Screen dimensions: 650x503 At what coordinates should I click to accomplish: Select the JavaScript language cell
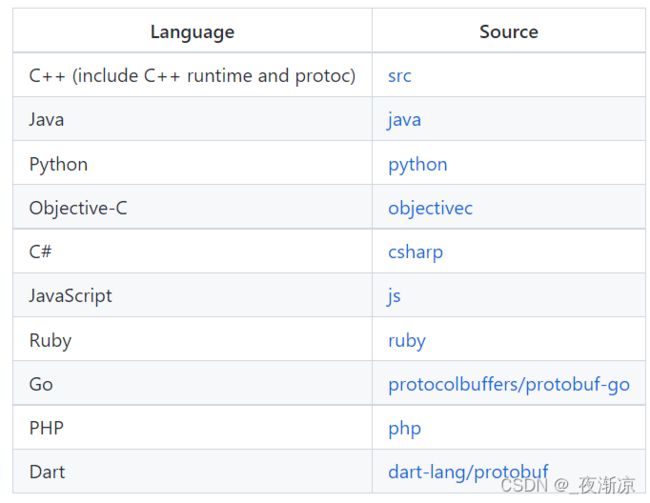click(x=192, y=295)
